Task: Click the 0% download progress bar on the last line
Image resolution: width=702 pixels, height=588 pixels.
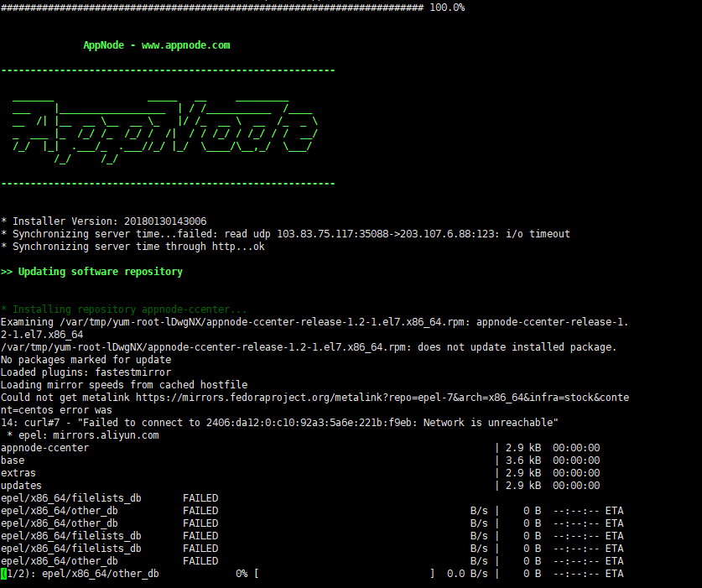Action: [345, 574]
